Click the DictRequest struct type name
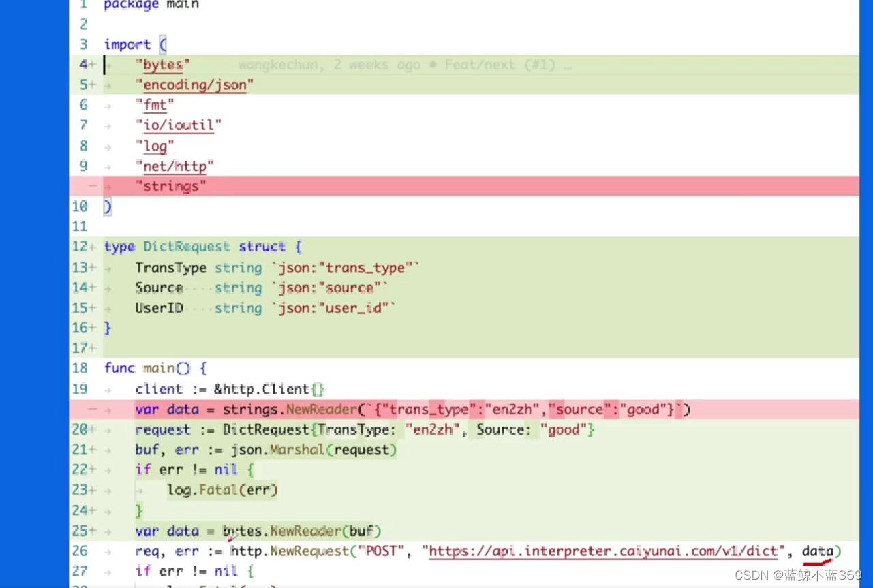873x588 pixels. [187, 247]
